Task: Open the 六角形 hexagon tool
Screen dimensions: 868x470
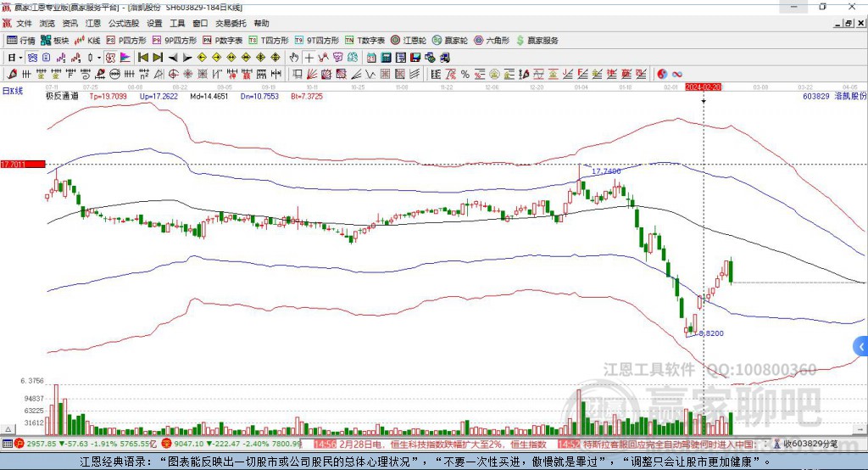Action: (492, 41)
